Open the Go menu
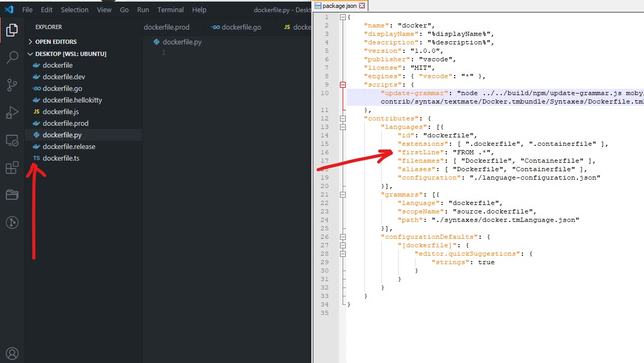 pos(124,10)
